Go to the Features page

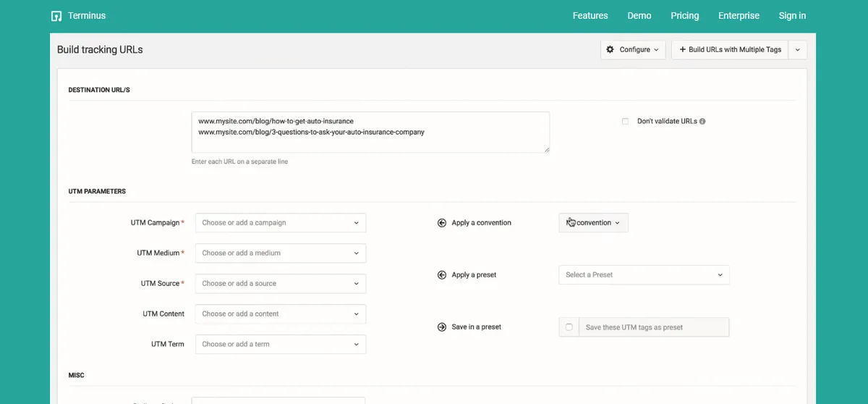pyautogui.click(x=590, y=16)
